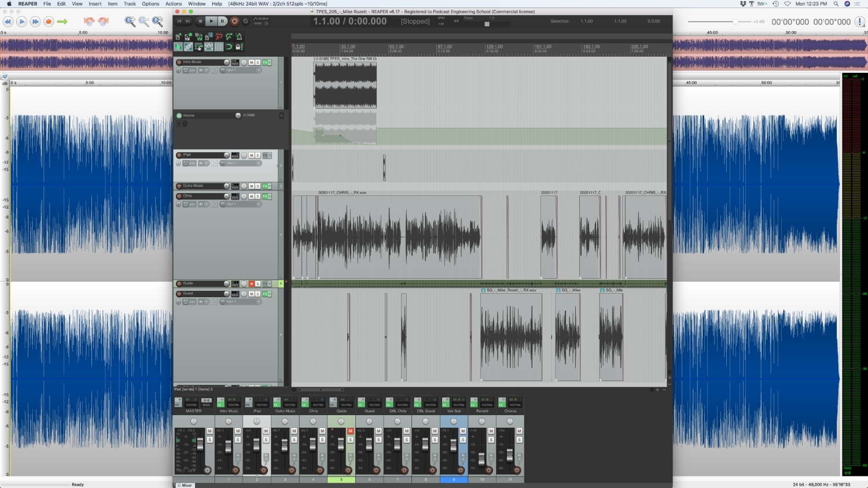This screenshot has height=488, width=868.
Task: Toggle grid lines icon in toolbar
Action: 219,47
